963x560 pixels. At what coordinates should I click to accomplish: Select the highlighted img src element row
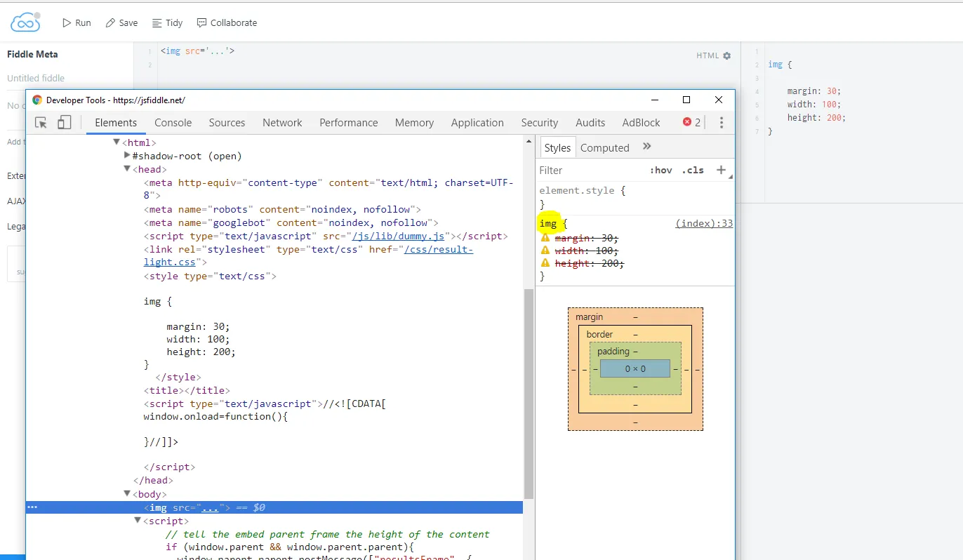274,507
